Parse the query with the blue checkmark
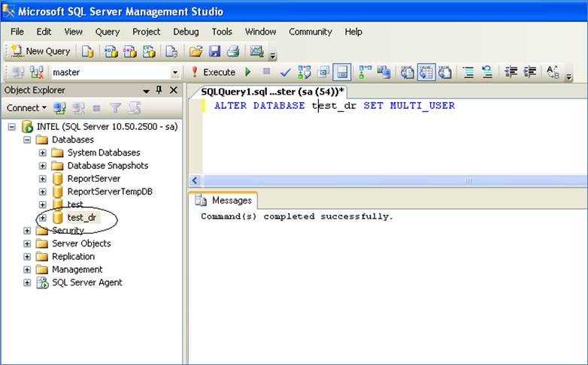The image size is (588, 365). 286,72
